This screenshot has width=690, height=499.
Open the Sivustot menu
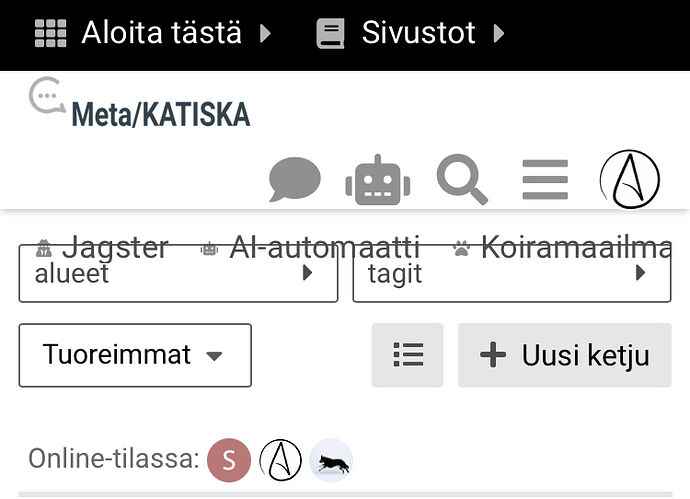click(418, 33)
